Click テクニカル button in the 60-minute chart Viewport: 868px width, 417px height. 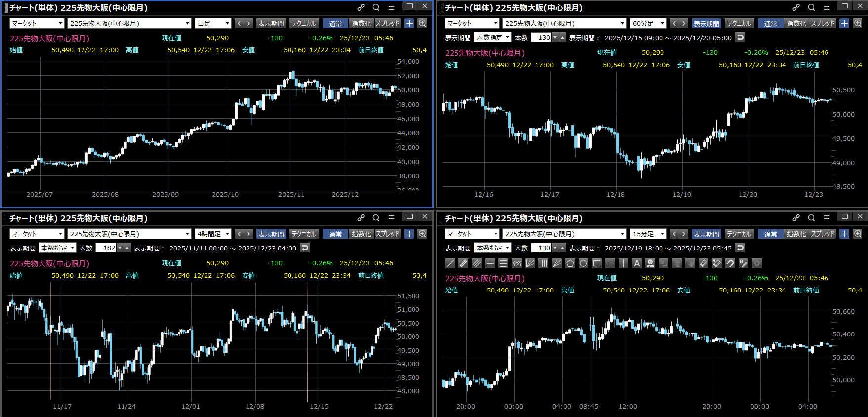[x=739, y=23]
